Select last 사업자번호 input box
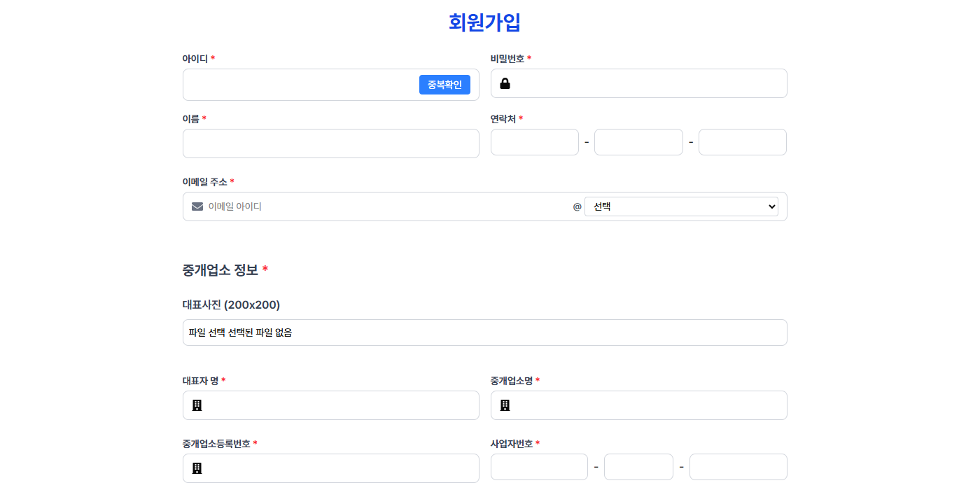 pyautogui.click(x=738, y=467)
